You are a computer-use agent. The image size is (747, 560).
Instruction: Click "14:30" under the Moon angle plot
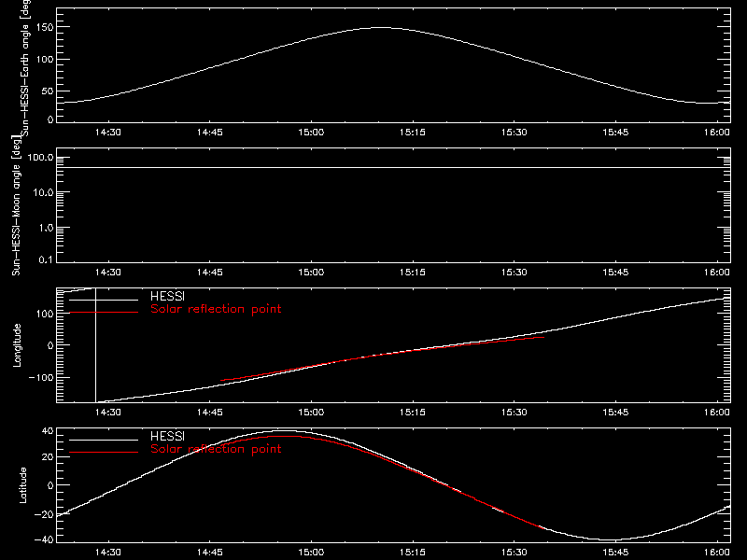click(108, 273)
